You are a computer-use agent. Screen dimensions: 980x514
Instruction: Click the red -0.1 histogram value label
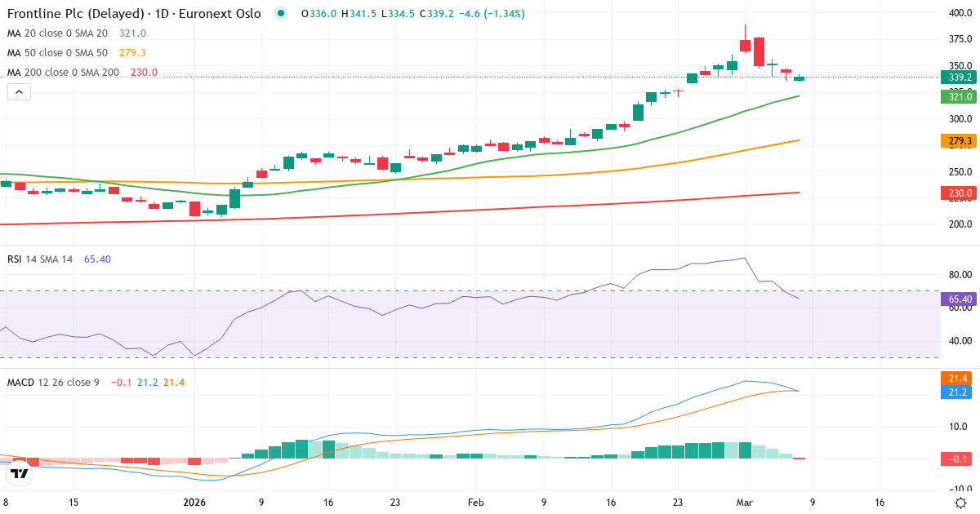959,459
